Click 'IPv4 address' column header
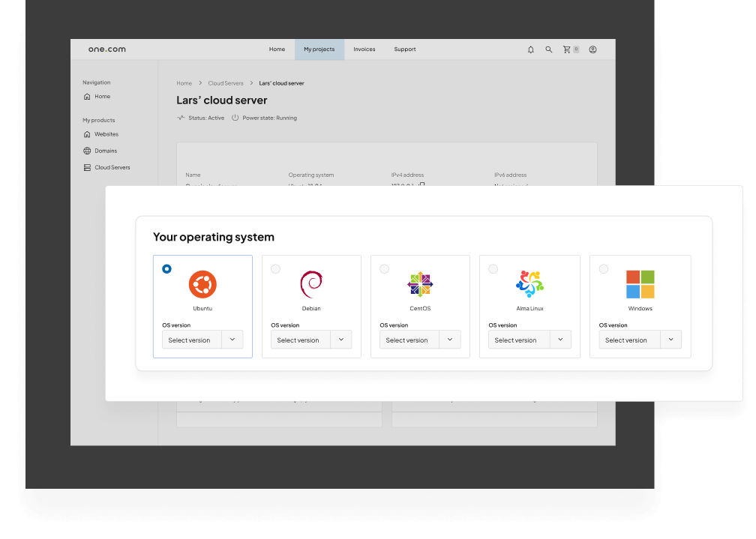Image resolution: width=756 pixels, height=539 pixels. point(407,175)
